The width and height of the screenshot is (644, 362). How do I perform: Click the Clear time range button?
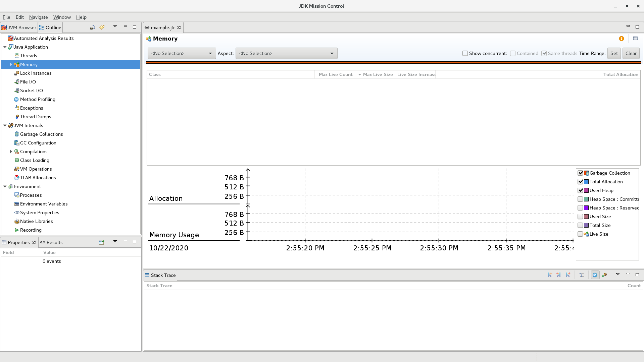[631, 53]
